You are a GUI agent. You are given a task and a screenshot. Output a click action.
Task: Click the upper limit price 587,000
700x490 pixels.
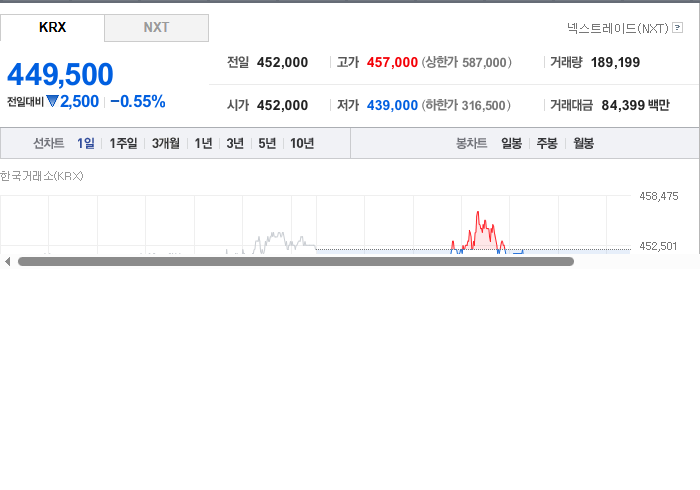pos(484,62)
